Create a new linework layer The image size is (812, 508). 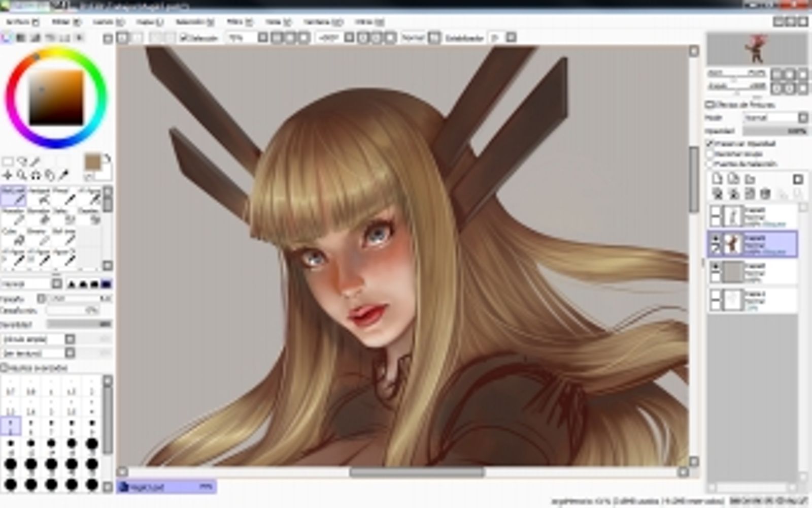point(733,179)
